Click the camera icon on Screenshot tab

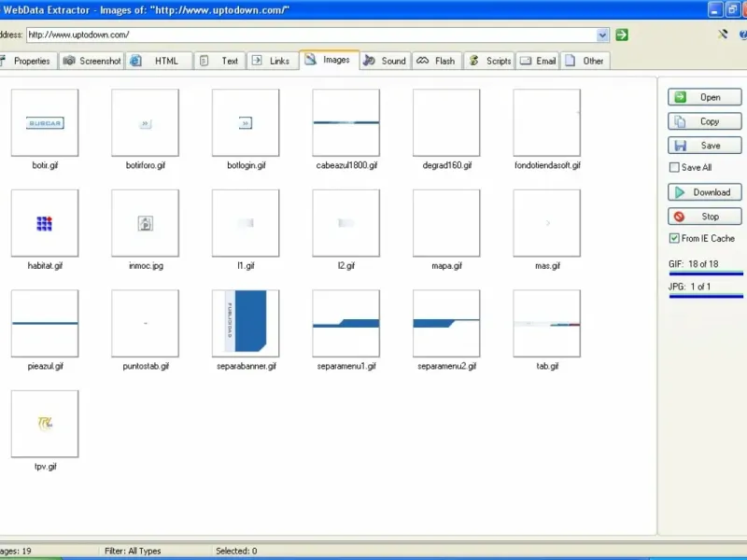click(x=69, y=61)
